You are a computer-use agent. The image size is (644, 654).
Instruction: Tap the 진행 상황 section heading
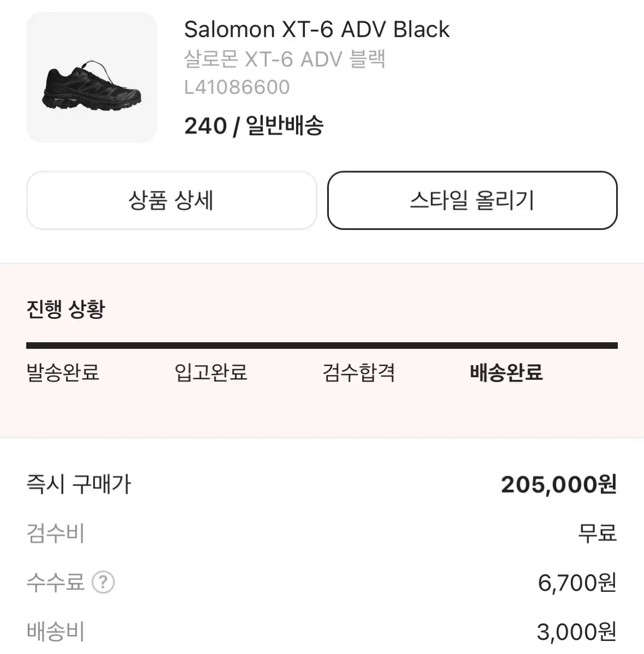(x=65, y=309)
